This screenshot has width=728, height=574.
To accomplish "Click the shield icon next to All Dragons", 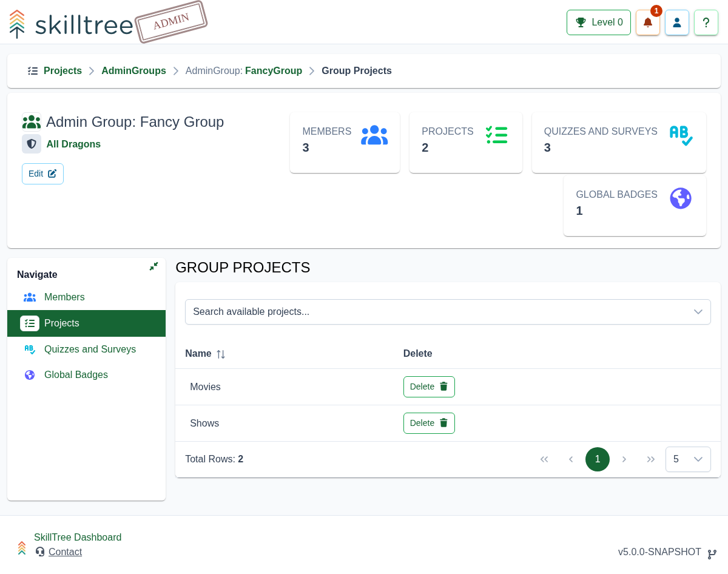I will (x=32, y=144).
